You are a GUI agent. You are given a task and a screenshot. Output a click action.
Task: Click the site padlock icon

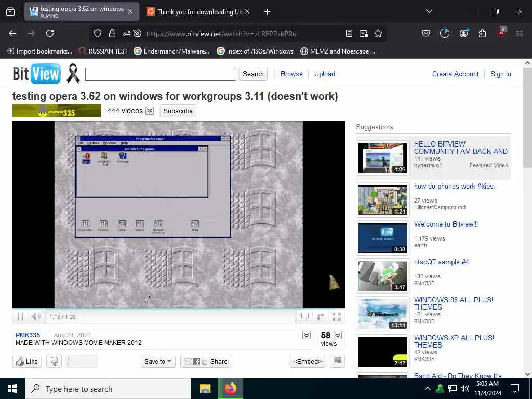coord(112,33)
